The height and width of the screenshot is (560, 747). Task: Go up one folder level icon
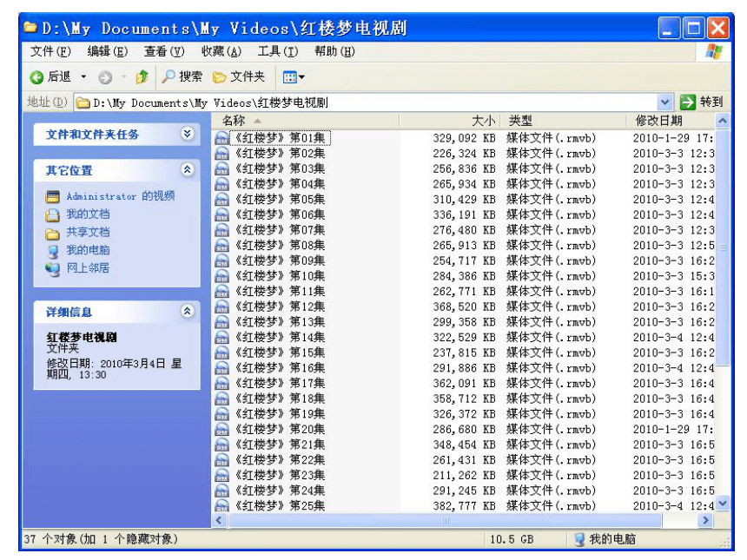tap(142, 76)
